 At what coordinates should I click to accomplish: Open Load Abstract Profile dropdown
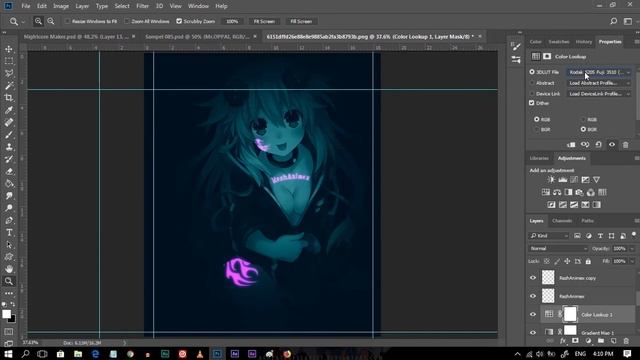click(599, 83)
